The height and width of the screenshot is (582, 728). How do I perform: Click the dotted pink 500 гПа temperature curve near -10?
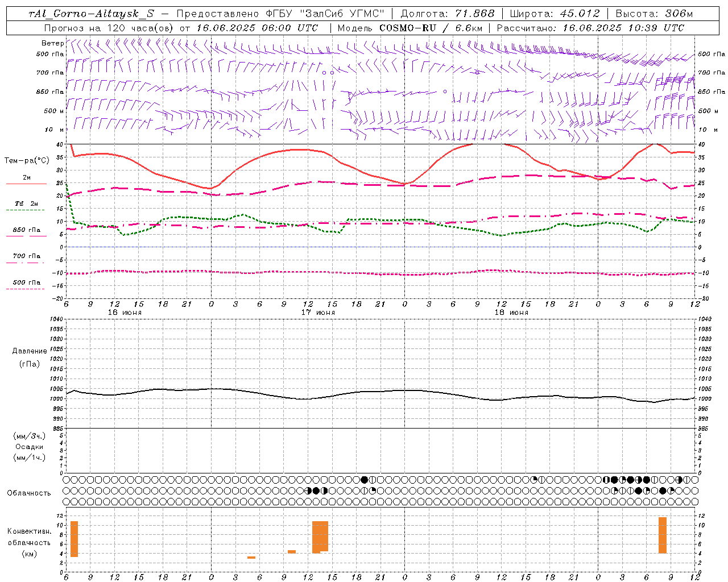click(x=381, y=273)
